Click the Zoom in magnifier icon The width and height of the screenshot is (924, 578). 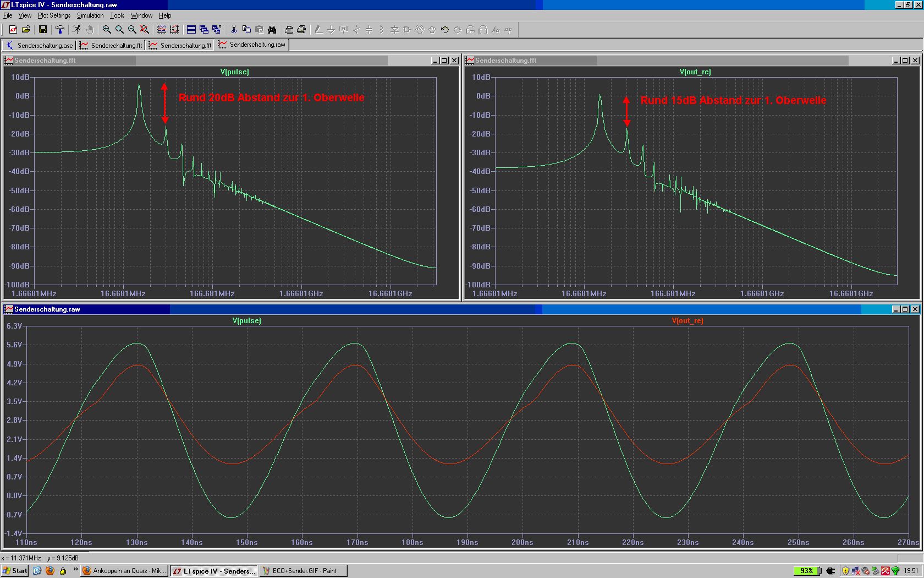(x=107, y=30)
